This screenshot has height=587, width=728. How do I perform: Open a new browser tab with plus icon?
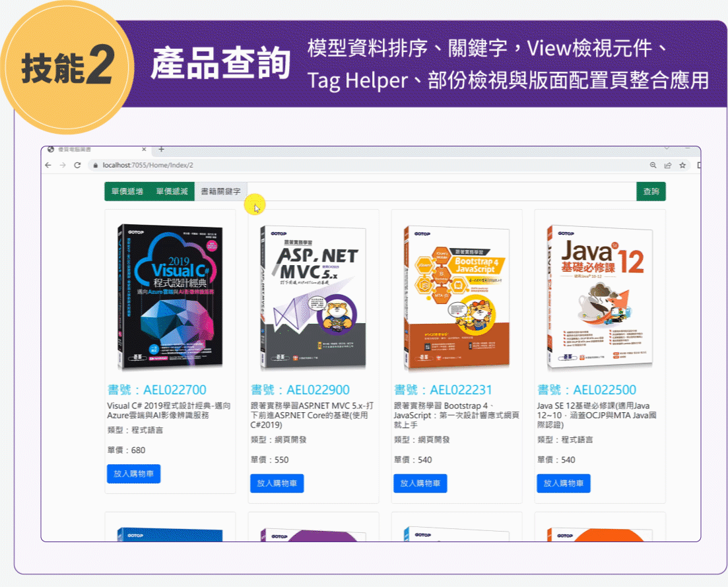pyautogui.click(x=161, y=150)
